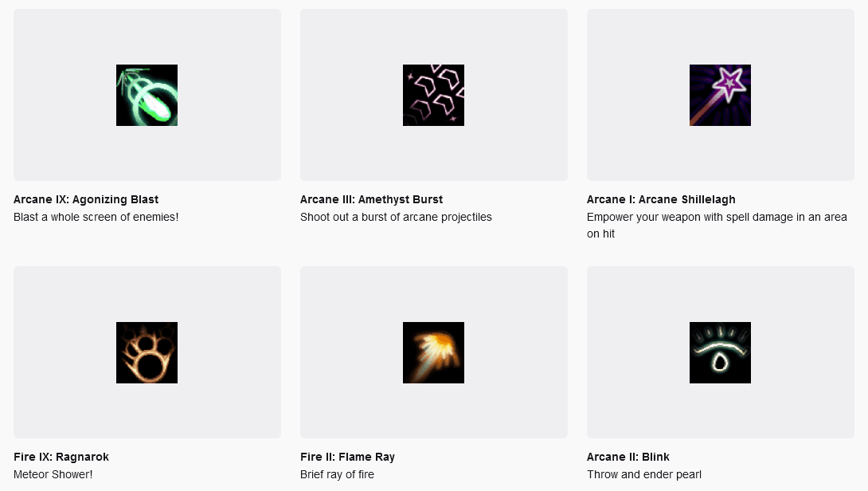
Task: Open the "Fire IX: Ragnarok" title
Action: coord(61,457)
